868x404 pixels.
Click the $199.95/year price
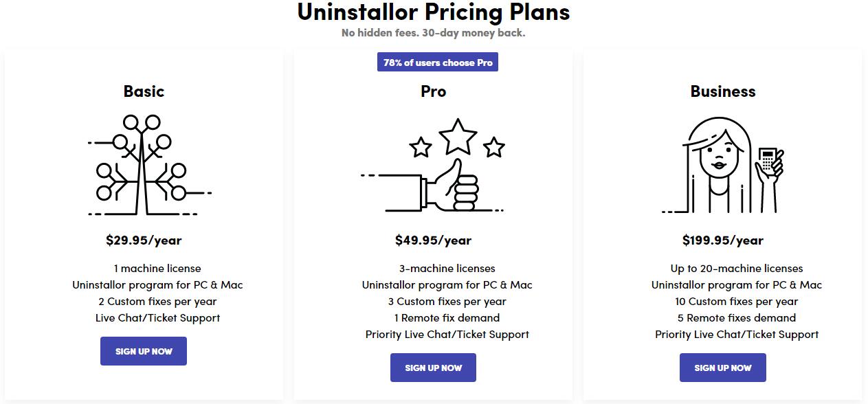click(723, 240)
